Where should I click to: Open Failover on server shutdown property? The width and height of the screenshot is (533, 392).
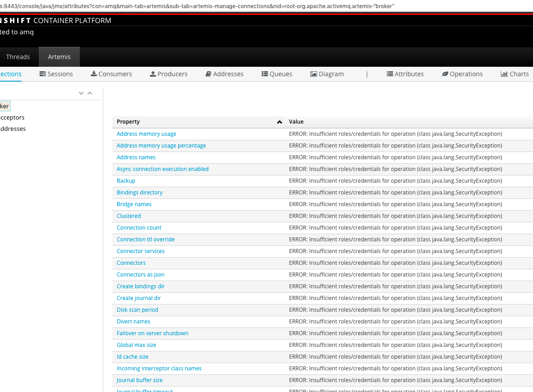coord(152,333)
